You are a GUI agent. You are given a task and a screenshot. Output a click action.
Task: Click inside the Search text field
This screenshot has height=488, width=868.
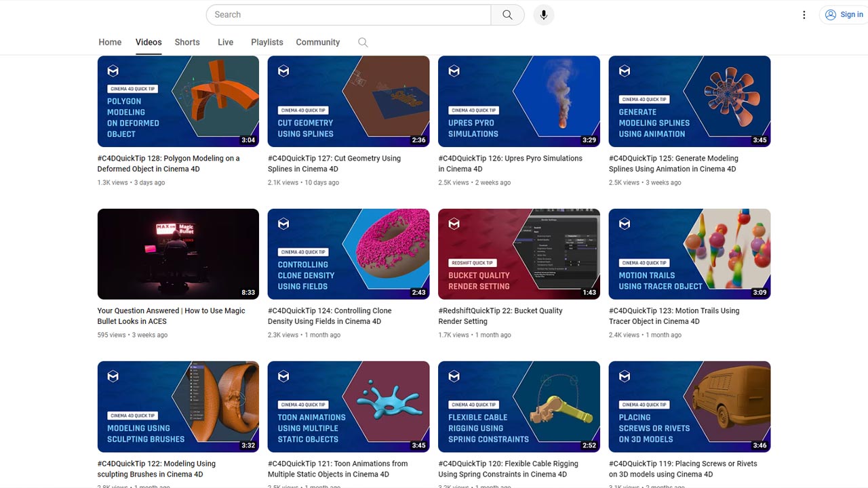(x=349, y=15)
